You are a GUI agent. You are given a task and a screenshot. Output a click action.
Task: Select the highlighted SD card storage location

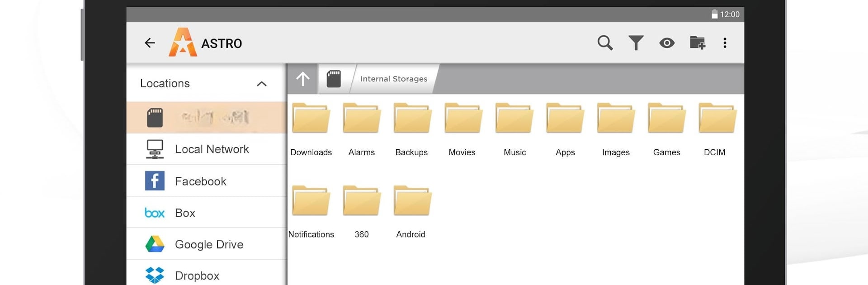[207, 118]
